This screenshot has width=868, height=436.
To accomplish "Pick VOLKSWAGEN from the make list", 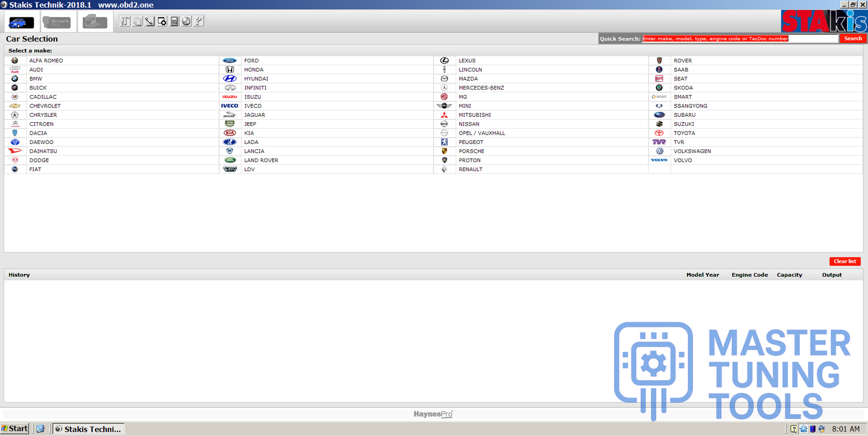I will [x=692, y=151].
